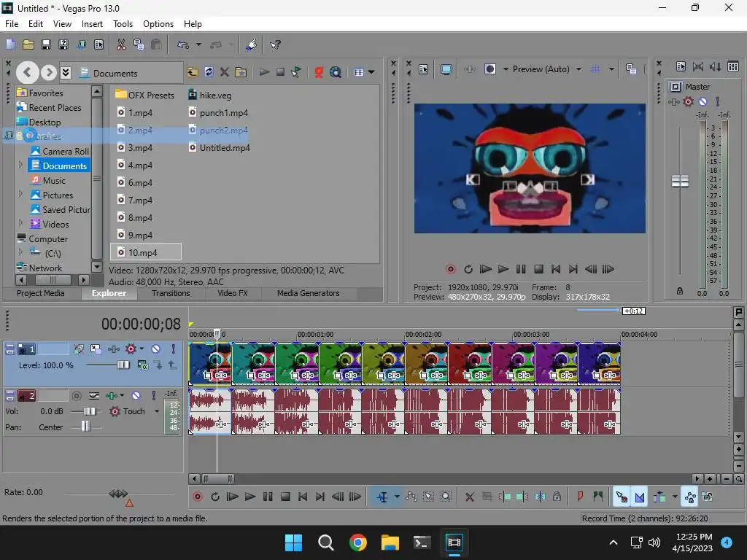
Task: Arm audio track 2 for record
Action: tap(76, 395)
